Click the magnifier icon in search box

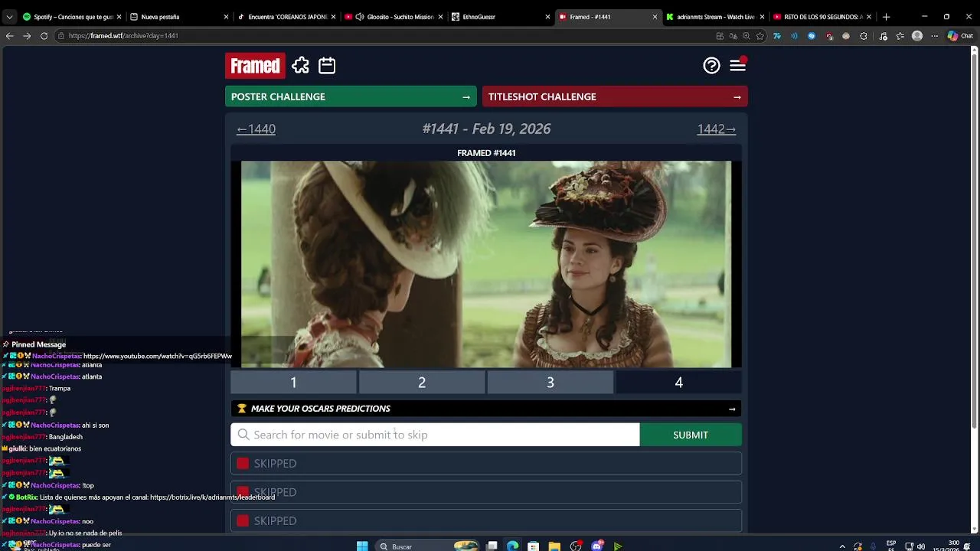tap(243, 435)
